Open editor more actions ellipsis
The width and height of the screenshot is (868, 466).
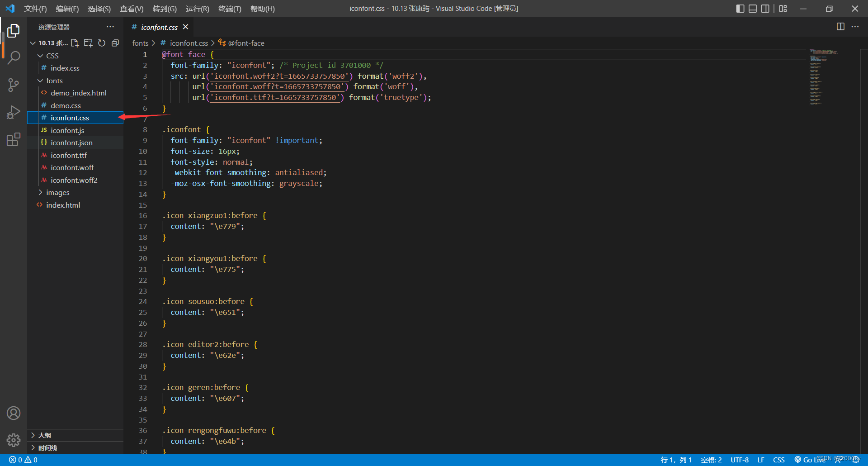(855, 27)
